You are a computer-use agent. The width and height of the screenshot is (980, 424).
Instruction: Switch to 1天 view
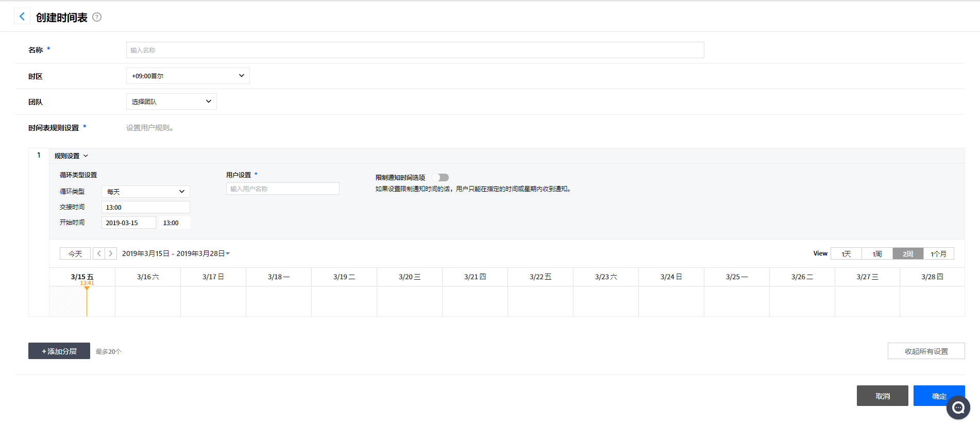[846, 253]
